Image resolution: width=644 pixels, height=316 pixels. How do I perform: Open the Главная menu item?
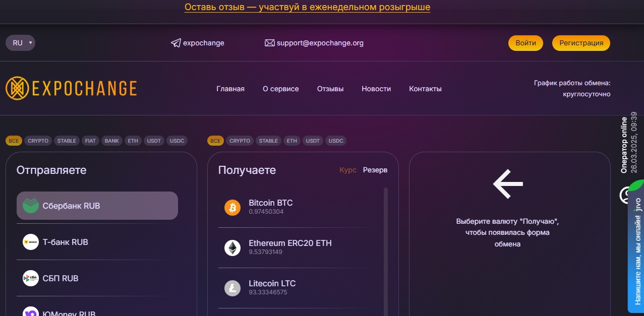[x=230, y=89]
